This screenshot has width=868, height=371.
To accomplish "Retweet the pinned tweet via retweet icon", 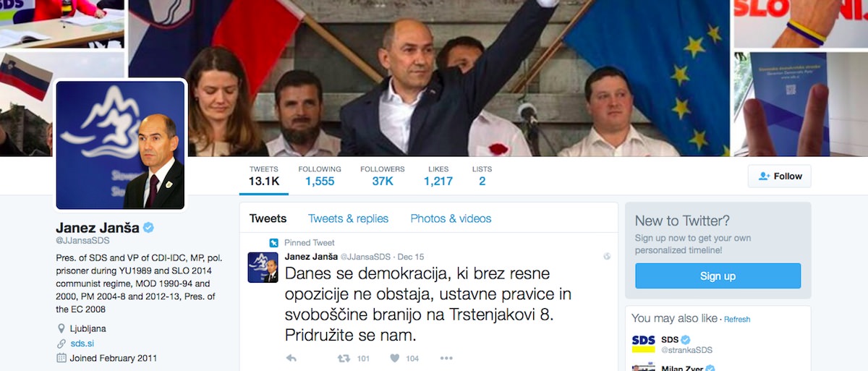I will point(345,358).
